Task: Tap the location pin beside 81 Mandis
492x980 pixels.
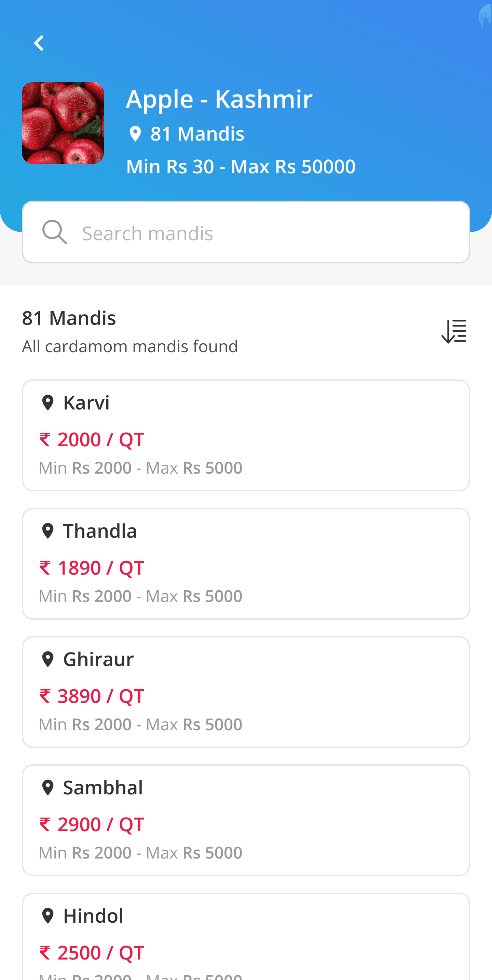Action: coord(135,134)
